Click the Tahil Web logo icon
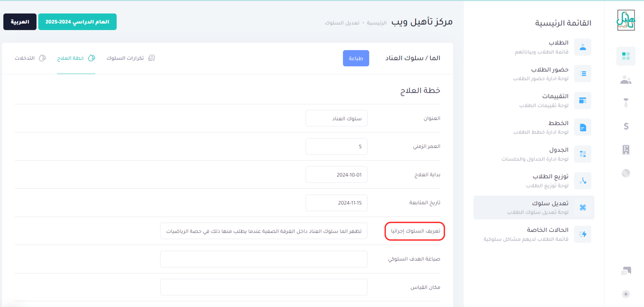 (x=626, y=20)
